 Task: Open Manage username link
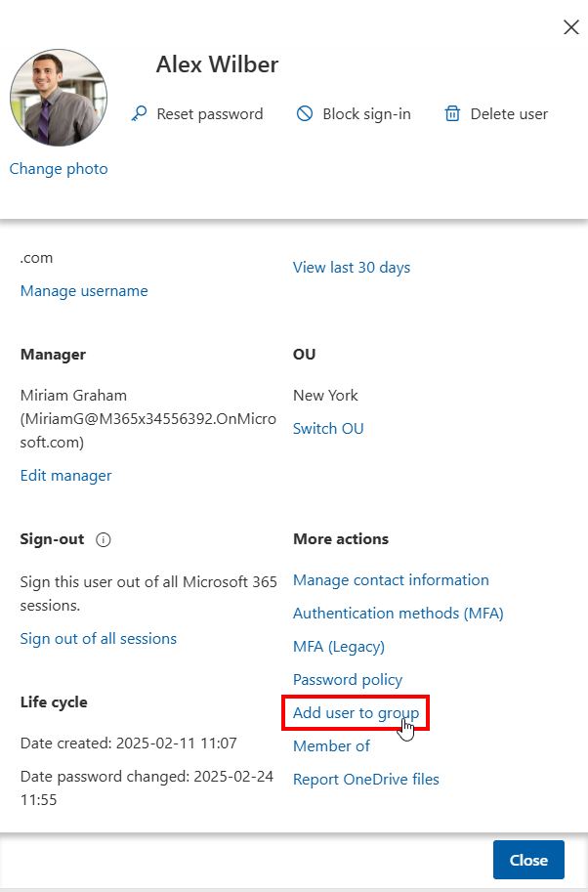[x=84, y=290]
